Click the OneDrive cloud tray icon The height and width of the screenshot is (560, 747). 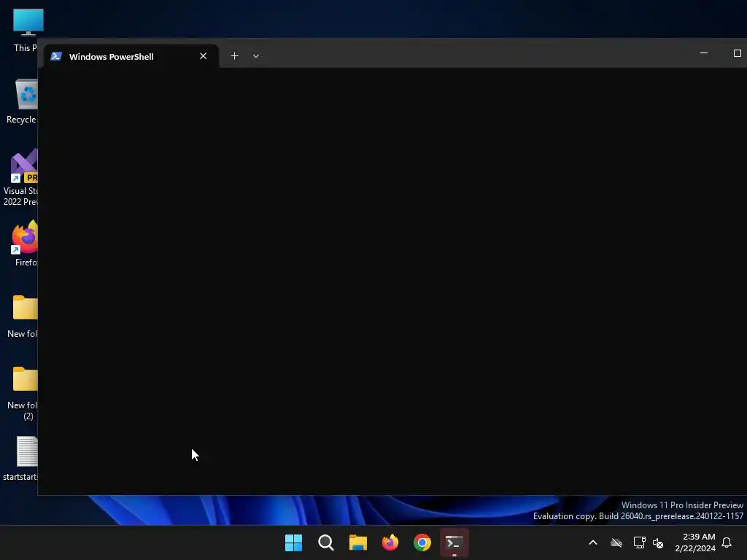tap(616, 542)
